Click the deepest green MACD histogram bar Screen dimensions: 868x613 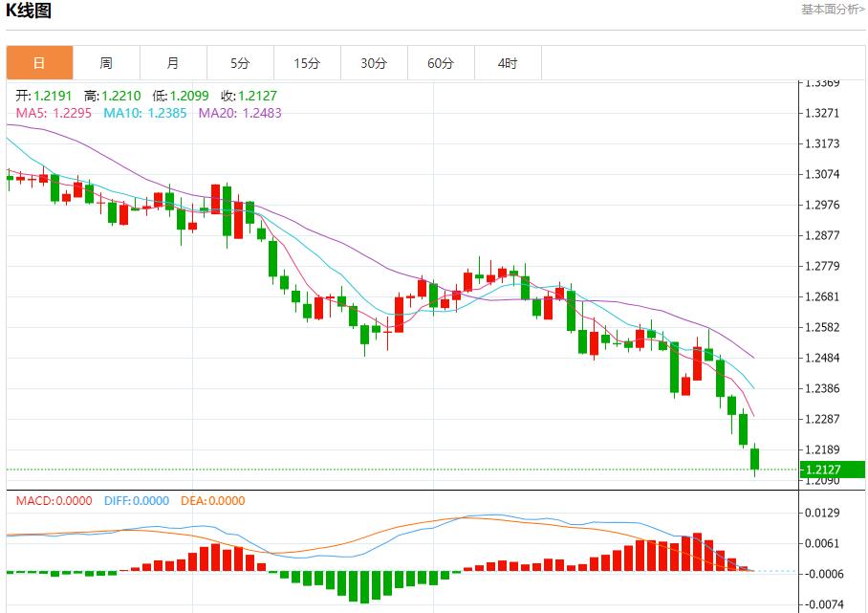365,587
